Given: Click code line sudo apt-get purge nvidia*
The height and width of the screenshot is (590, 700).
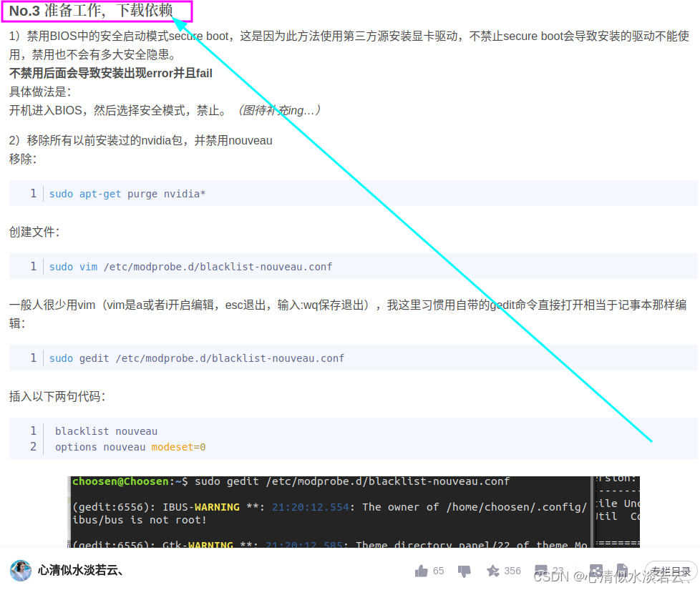Looking at the screenshot, I should point(127,194).
